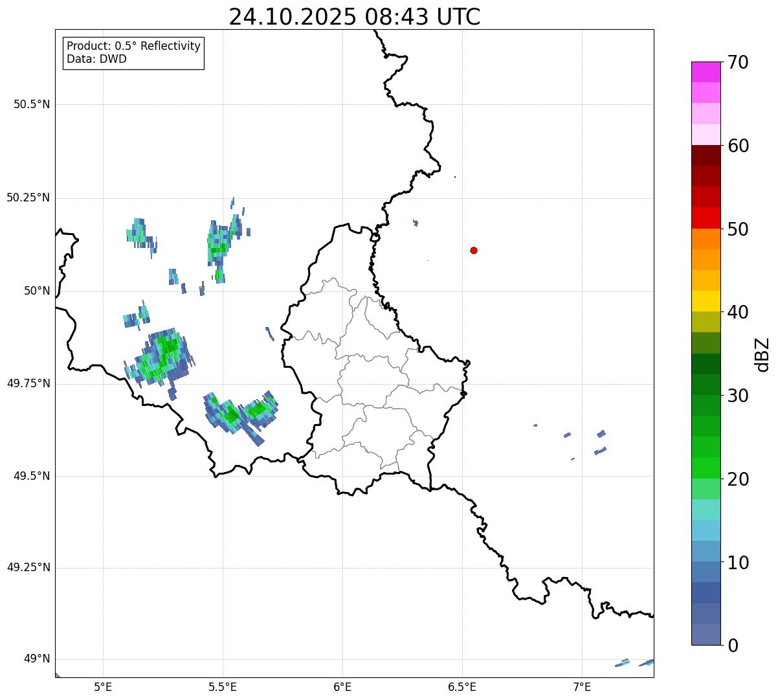
Task: Click the Product 0.5° Reflectivity info box
Action: [x=133, y=53]
